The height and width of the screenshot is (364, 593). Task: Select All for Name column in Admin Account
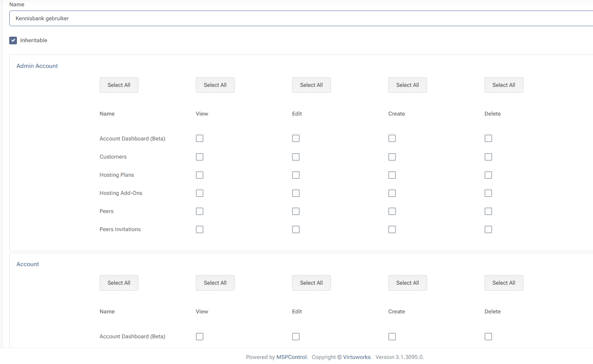click(x=119, y=85)
